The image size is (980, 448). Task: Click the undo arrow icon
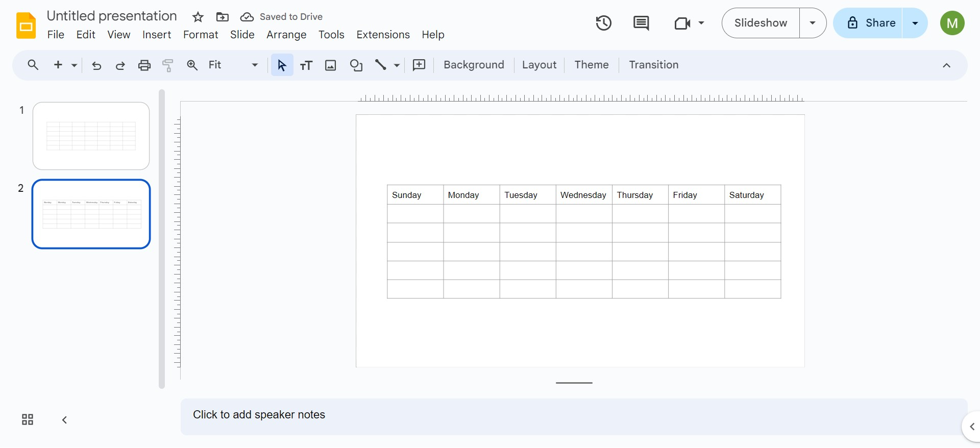pyautogui.click(x=96, y=65)
